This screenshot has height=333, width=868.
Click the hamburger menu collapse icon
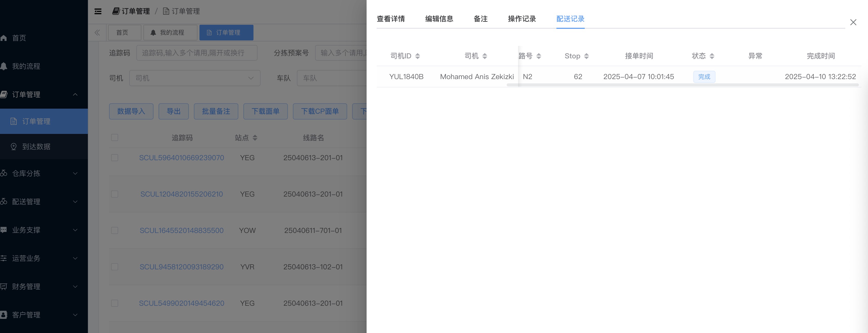98,11
